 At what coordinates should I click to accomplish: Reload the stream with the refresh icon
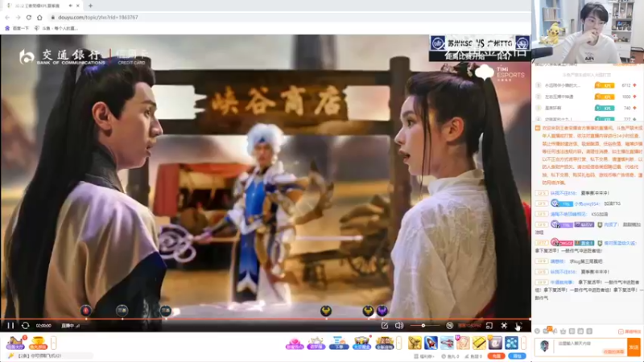(25, 326)
